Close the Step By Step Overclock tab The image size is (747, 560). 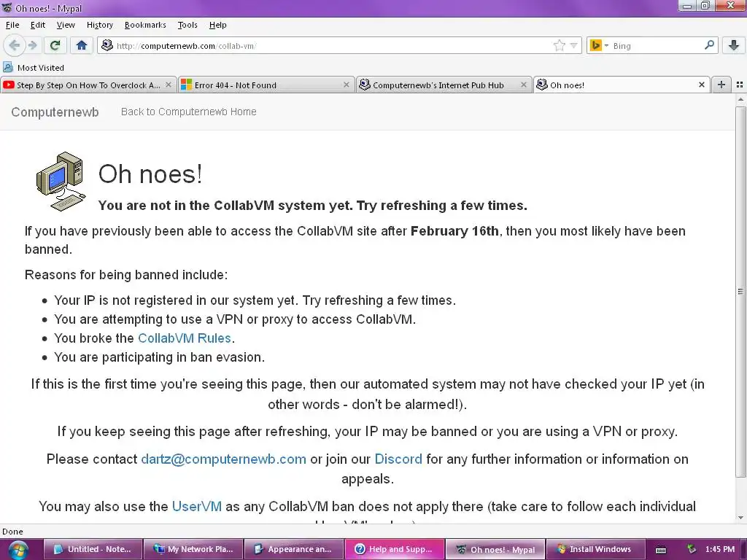(x=169, y=85)
